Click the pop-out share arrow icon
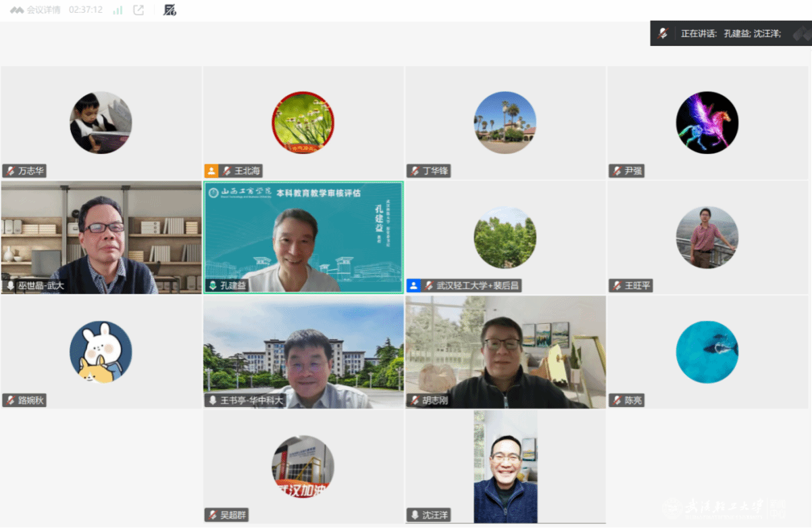 click(138, 10)
